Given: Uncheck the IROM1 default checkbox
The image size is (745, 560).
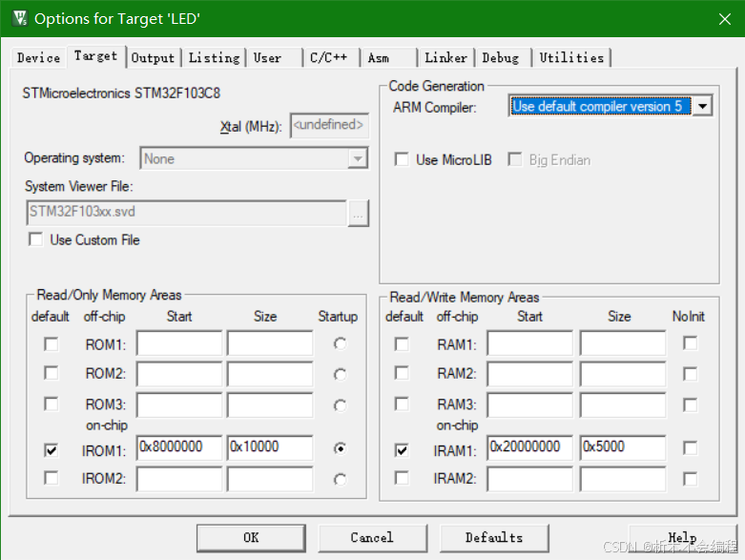Looking at the screenshot, I should point(52,449).
